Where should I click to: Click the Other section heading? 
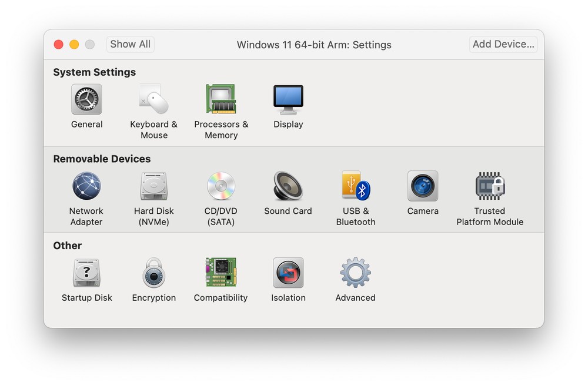pos(68,246)
